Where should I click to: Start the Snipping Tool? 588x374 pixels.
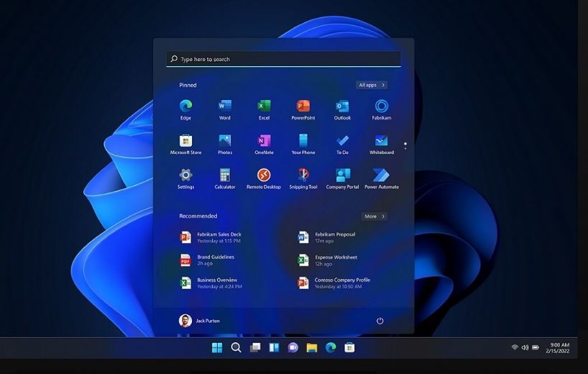303,178
